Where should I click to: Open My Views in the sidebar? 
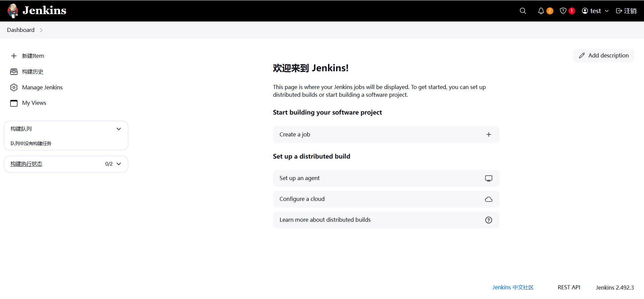point(34,103)
